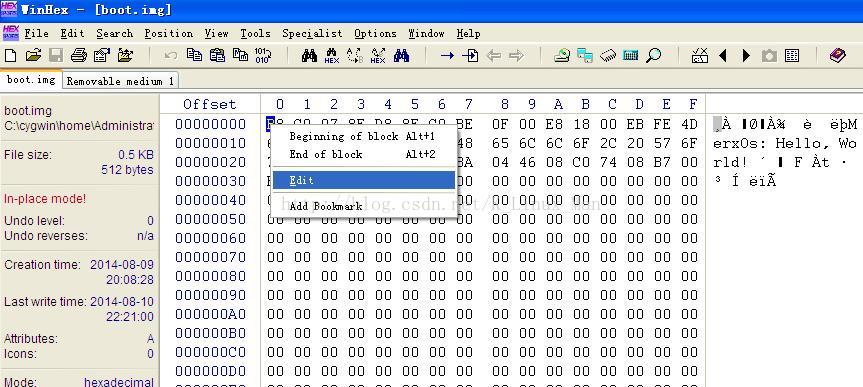The height and width of the screenshot is (387, 863).
Task: Click the Open Disk toolbar icon
Action: click(561, 56)
